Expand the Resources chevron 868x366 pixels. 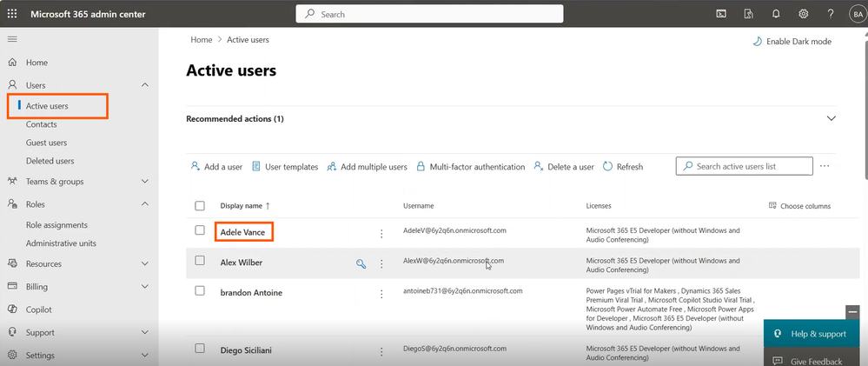145,263
